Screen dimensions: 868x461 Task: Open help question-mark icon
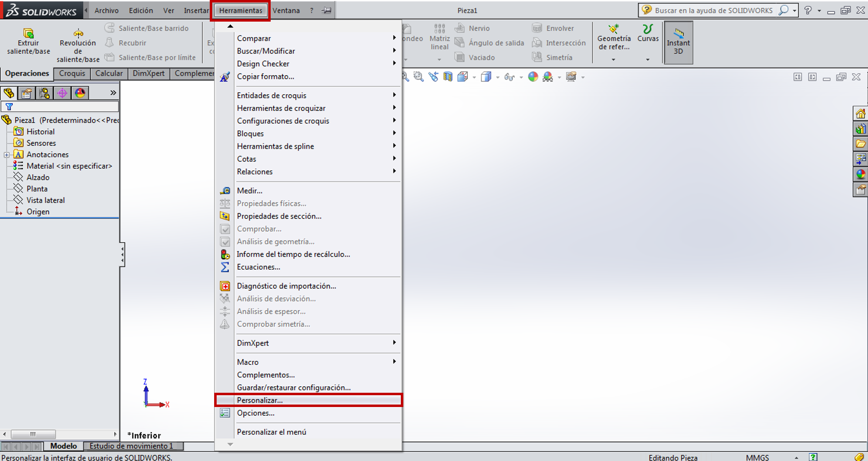click(x=808, y=10)
